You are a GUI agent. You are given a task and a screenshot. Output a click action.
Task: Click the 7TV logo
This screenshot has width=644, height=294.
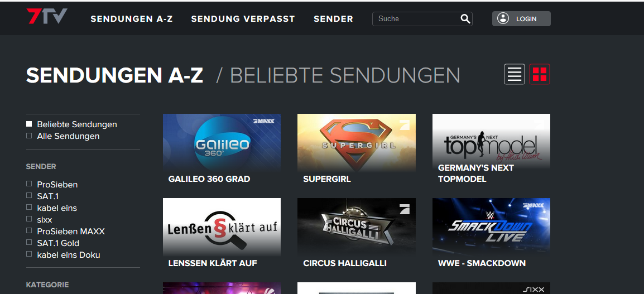[x=47, y=16]
